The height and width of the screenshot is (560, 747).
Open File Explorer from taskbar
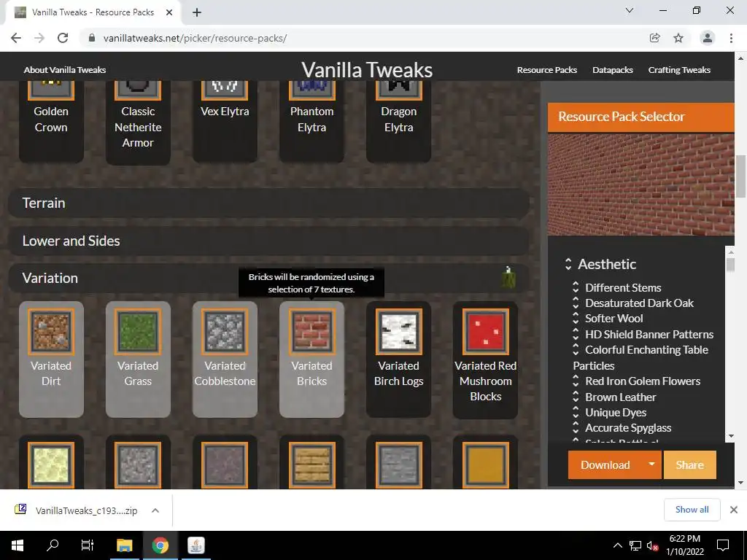click(125, 545)
